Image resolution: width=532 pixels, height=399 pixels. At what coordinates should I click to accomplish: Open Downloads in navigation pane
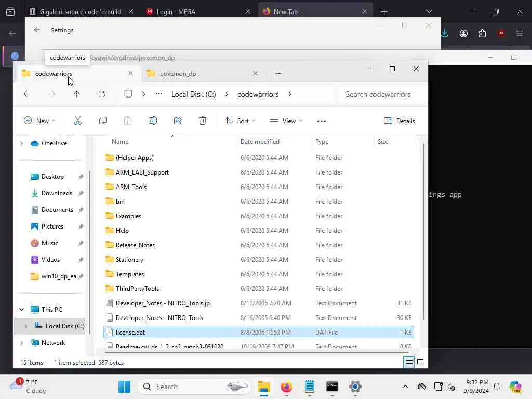tap(57, 193)
